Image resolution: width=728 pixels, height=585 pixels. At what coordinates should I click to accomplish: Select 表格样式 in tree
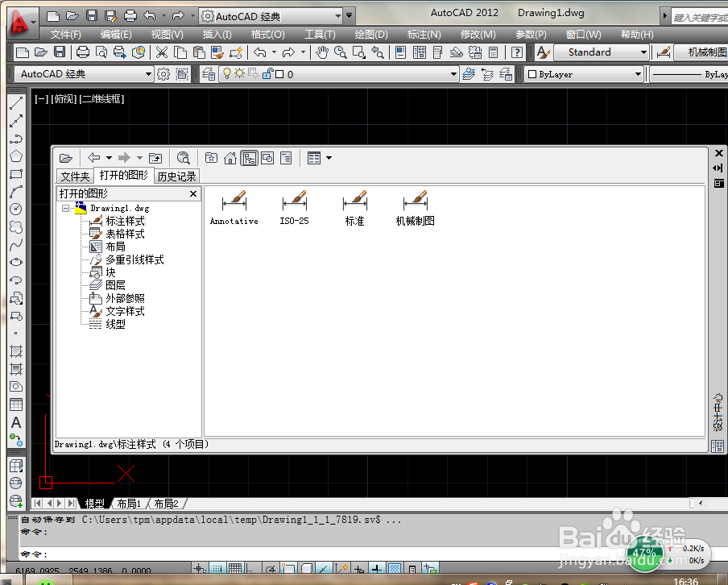(x=125, y=234)
